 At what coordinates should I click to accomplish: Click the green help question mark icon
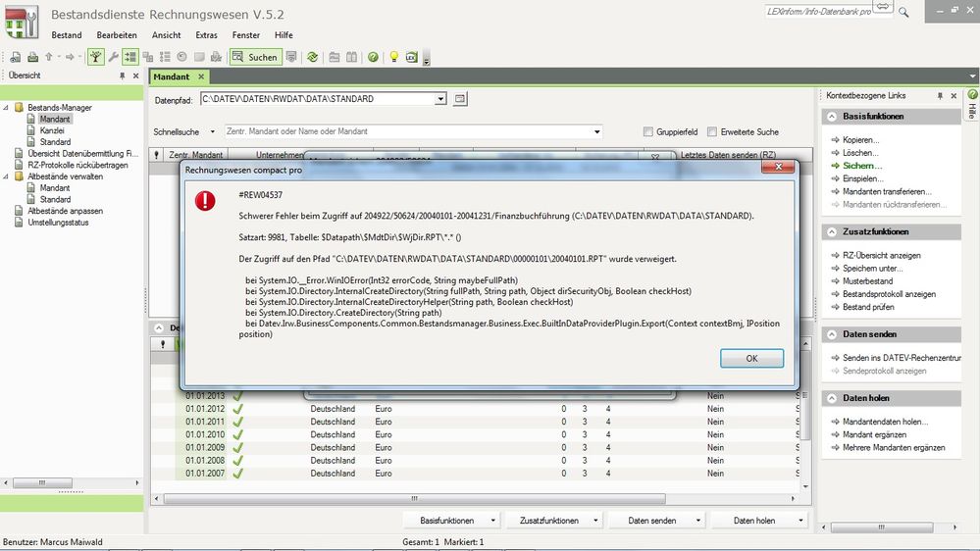tap(373, 57)
